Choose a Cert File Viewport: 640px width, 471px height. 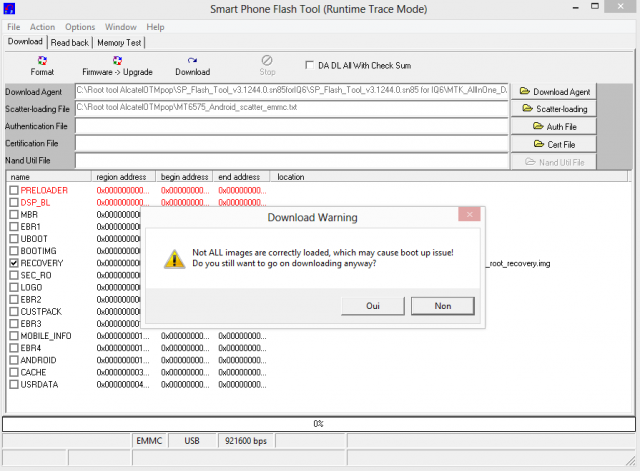pyautogui.click(x=553, y=144)
